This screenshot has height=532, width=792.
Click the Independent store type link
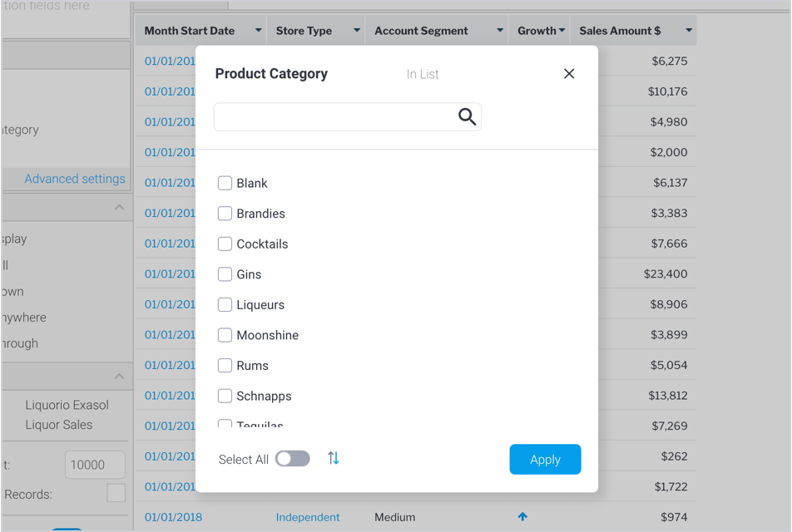coord(308,517)
